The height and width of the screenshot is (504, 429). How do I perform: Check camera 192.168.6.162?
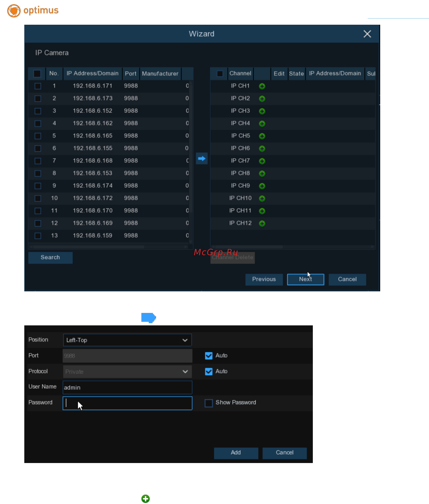tap(38, 123)
